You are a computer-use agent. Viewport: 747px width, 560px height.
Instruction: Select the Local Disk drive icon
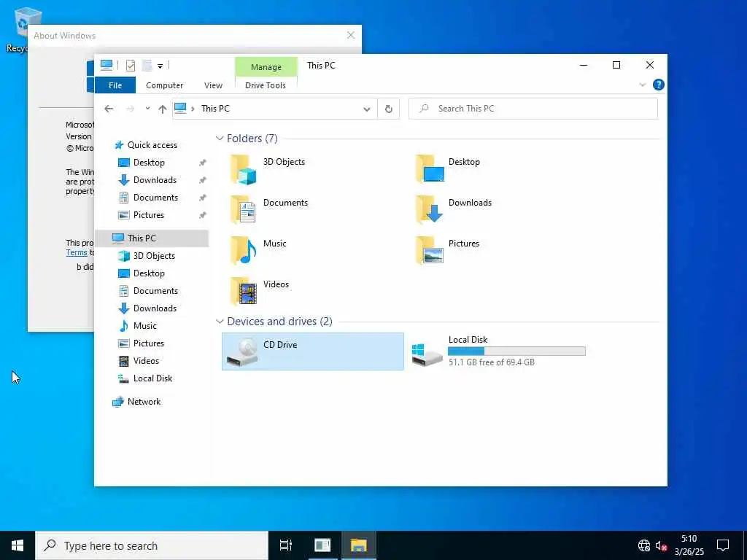(x=427, y=355)
